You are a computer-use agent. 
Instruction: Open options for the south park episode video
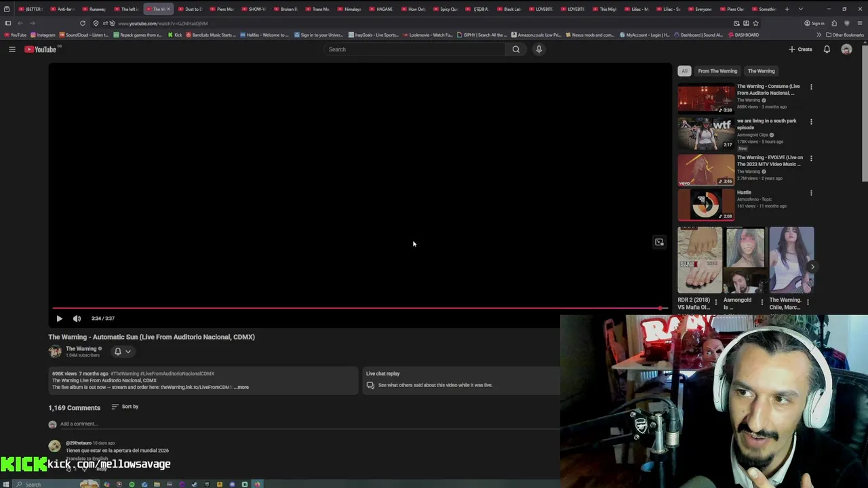pyautogui.click(x=811, y=121)
